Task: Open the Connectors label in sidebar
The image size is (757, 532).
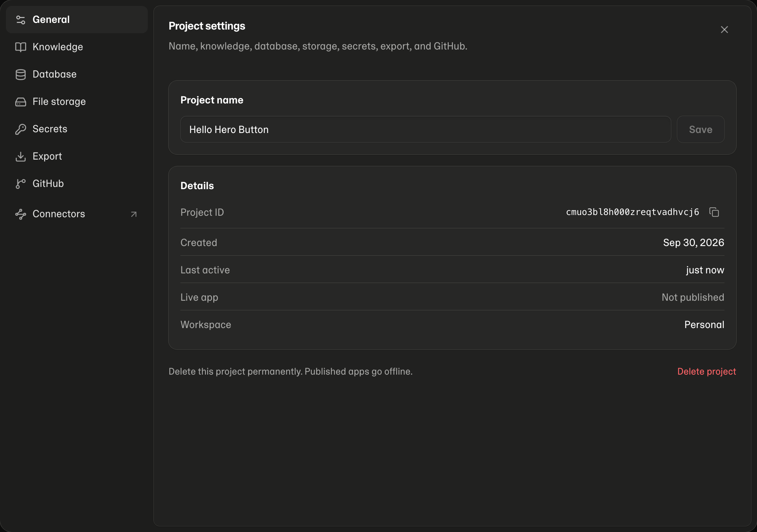Action: (x=59, y=214)
